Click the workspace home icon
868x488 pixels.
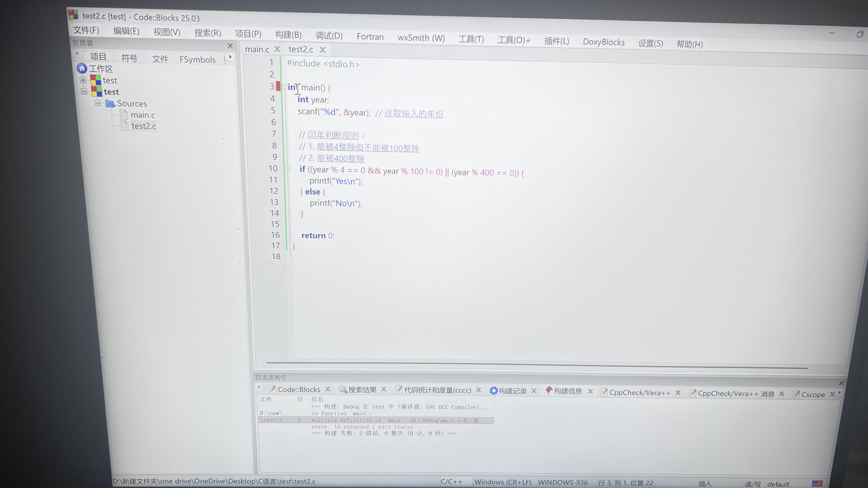click(82, 68)
